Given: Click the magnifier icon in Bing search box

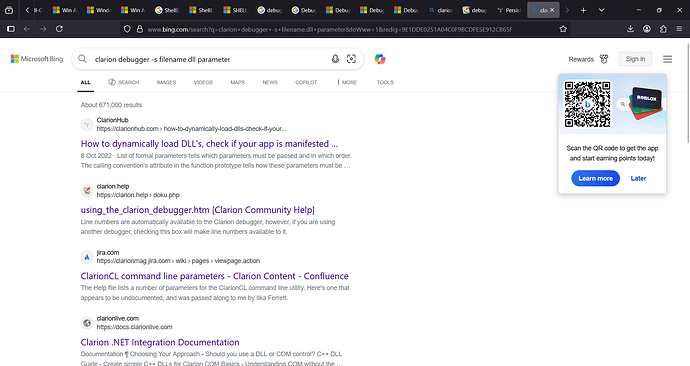Looking at the screenshot, I should tap(82, 59).
